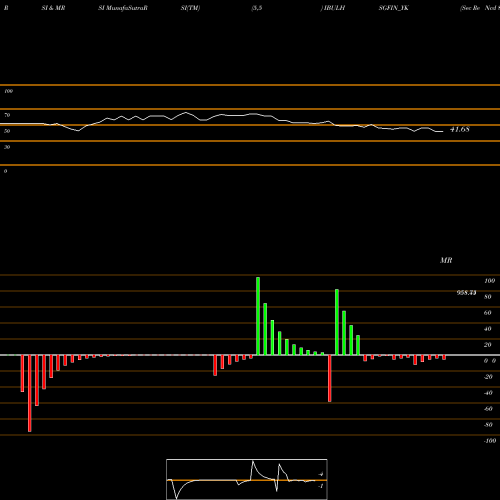Viewport: 500px width, 500px height.
Task: Click the RSI axis label 70
Action: click(7, 115)
